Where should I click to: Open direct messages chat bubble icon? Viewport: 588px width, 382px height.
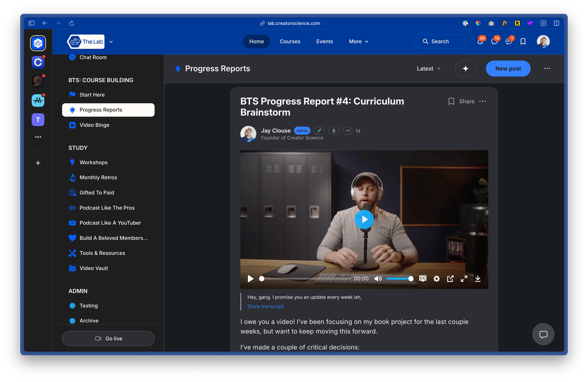click(x=494, y=41)
